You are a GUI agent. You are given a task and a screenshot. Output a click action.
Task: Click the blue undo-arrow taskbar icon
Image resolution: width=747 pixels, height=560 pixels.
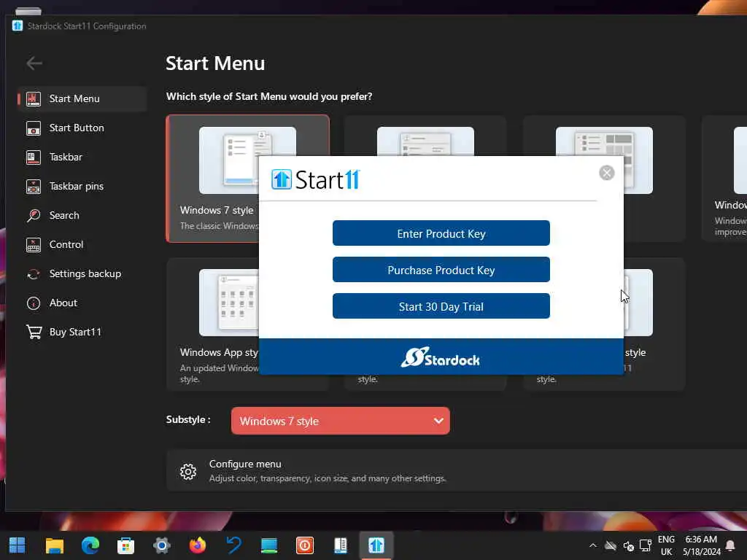(x=233, y=545)
